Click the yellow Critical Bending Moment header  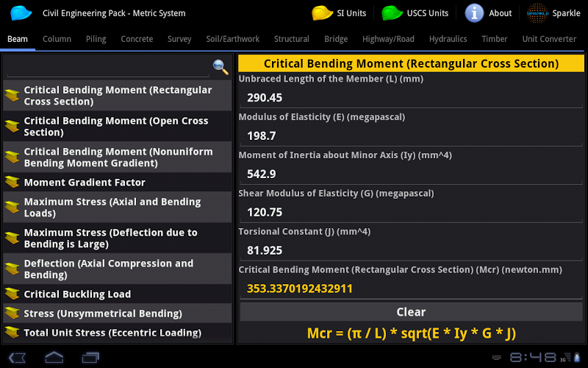click(411, 63)
